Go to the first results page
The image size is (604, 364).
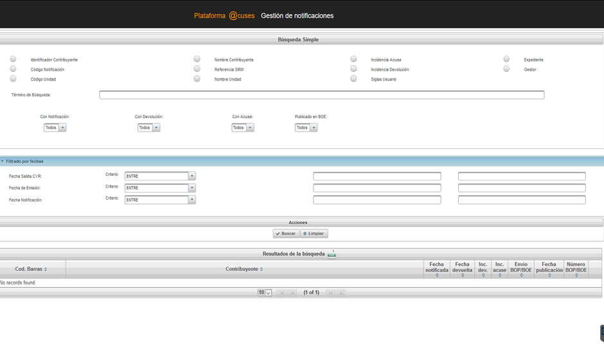click(x=281, y=293)
